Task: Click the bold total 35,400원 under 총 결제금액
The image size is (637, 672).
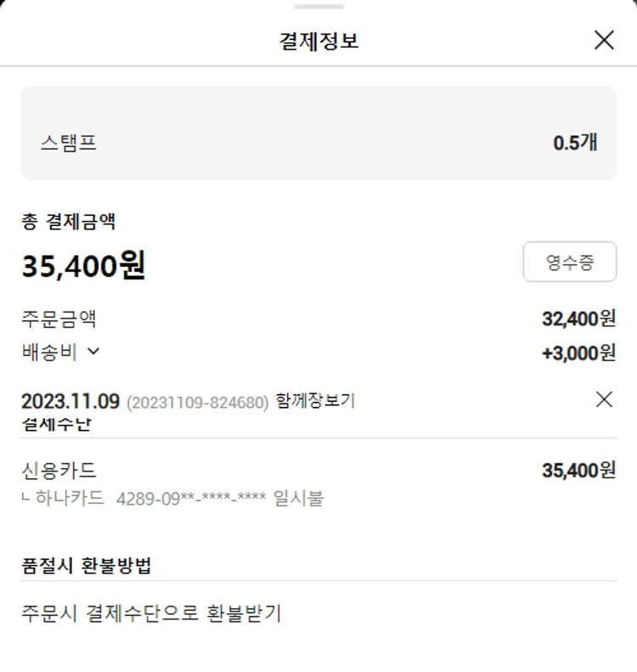Action: (83, 267)
